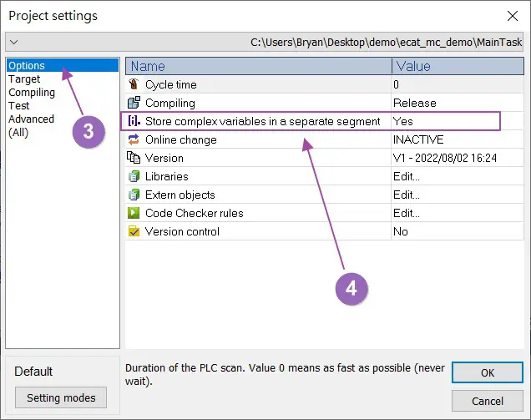Click the MainTask project path text

386,42
